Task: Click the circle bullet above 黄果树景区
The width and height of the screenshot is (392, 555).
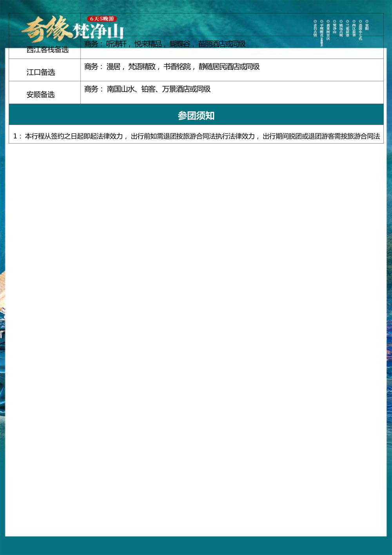Action: tap(328, 21)
